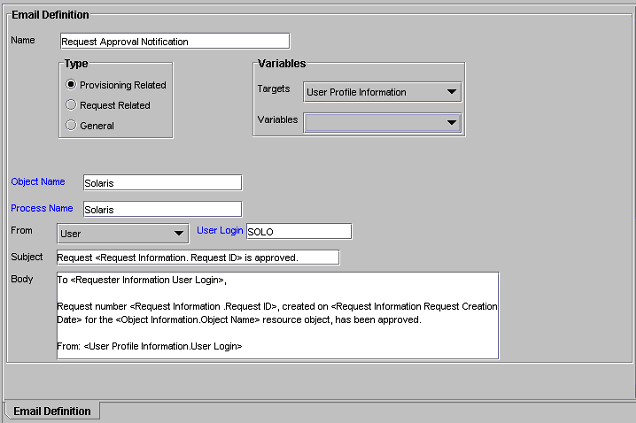
Task: Click the Process Name input containing Solaris
Action: [162, 209]
